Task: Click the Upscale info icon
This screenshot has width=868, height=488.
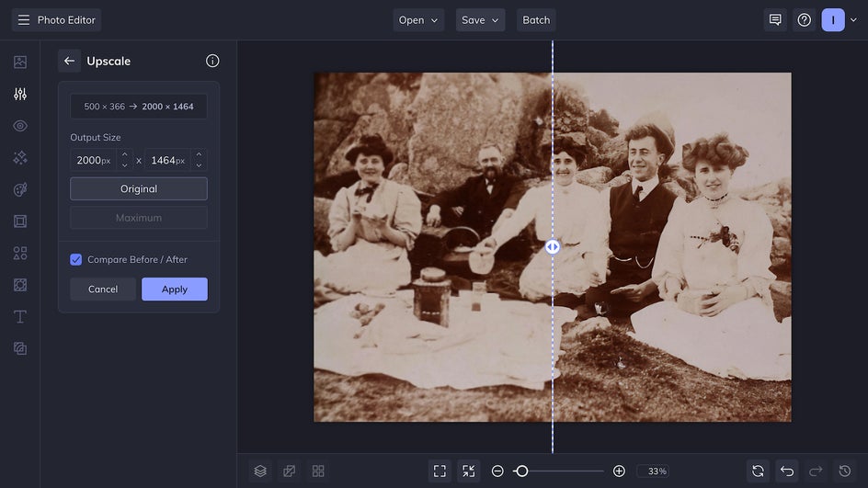Action: click(x=212, y=62)
